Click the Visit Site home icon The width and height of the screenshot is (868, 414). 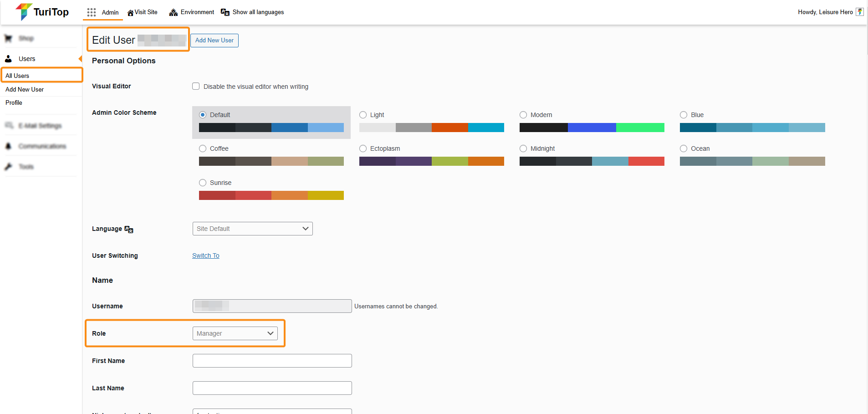pyautogui.click(x=130, y=13)
